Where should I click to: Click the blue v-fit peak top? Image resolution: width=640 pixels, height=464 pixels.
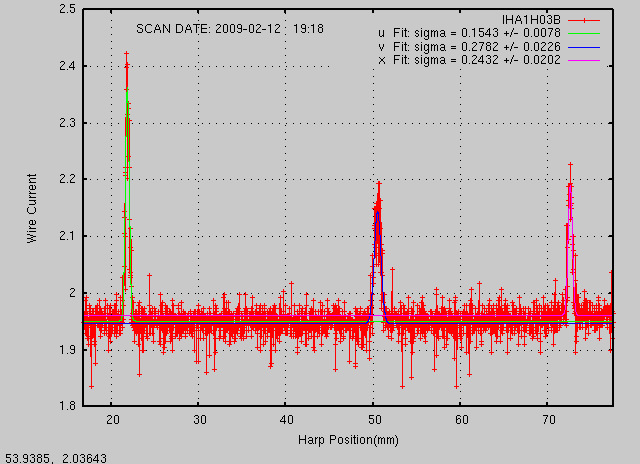tap(378, 212)
